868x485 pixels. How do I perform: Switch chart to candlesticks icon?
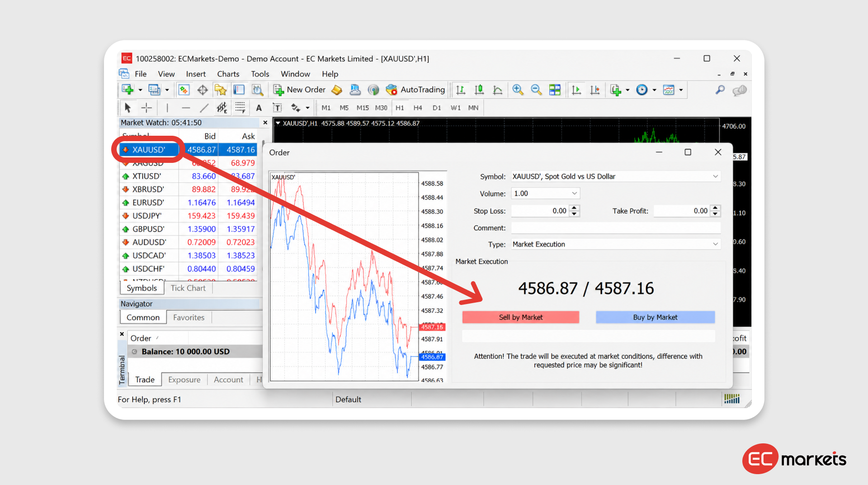pyautogui.click(x=479, y=90)
